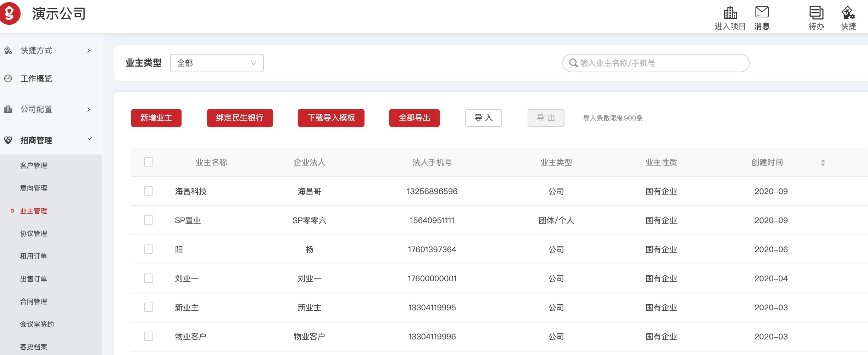This screenshot has width=868, height=355.
Task: Open the 待办 to-do list icon
Action: tap(816, 13)
